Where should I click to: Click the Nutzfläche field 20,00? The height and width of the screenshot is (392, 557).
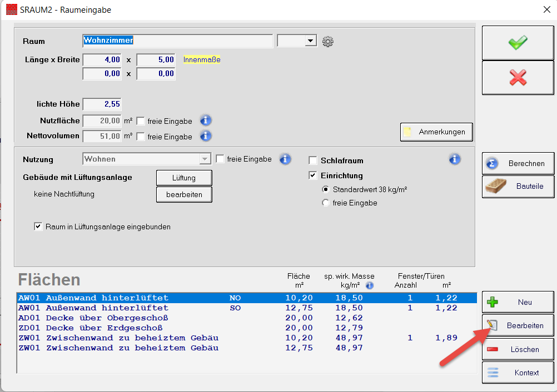point(102,121)
